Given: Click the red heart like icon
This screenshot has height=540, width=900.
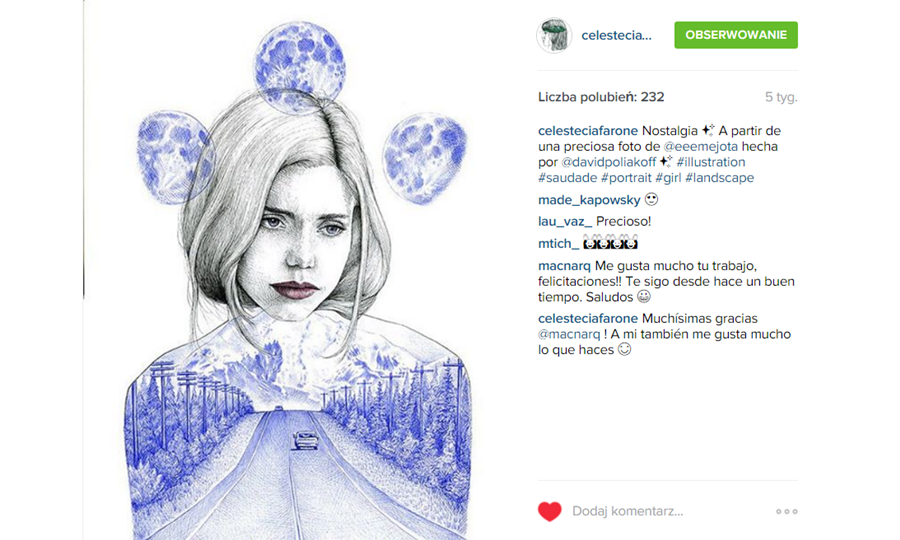Looking at the screenshot, I should 549,511.
